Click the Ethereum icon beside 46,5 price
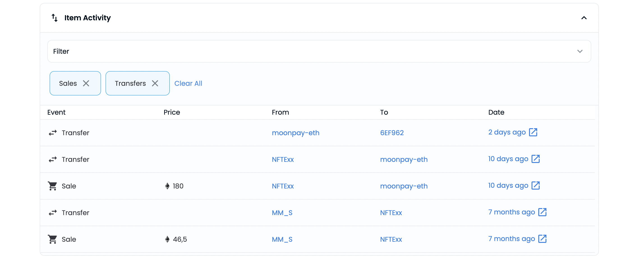The image size is (644, 260). coord(167,239)
